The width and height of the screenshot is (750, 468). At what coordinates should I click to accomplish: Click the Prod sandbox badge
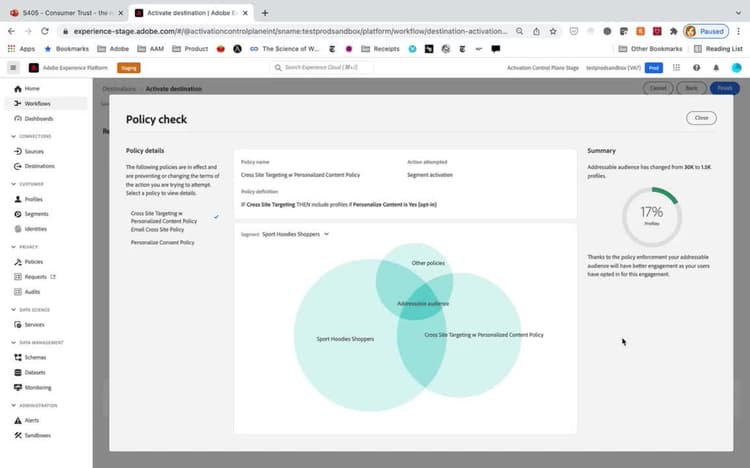(653, 68)
